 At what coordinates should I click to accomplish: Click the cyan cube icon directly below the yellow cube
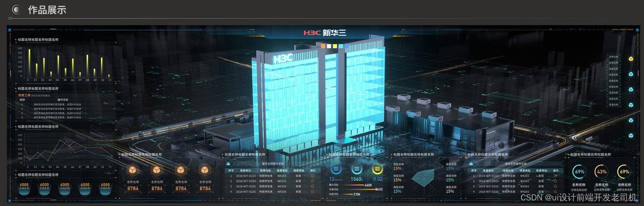(x=631, y=74)
